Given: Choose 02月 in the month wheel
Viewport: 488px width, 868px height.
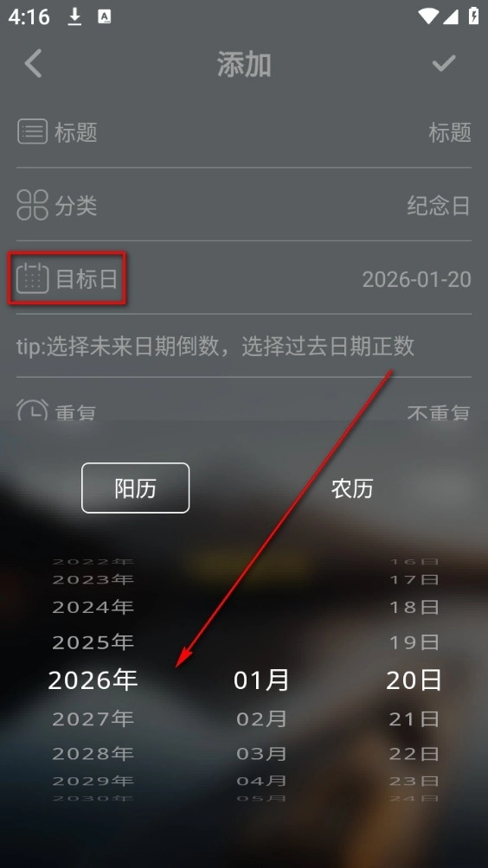Looking at the screenshot, I should point(261,719).
